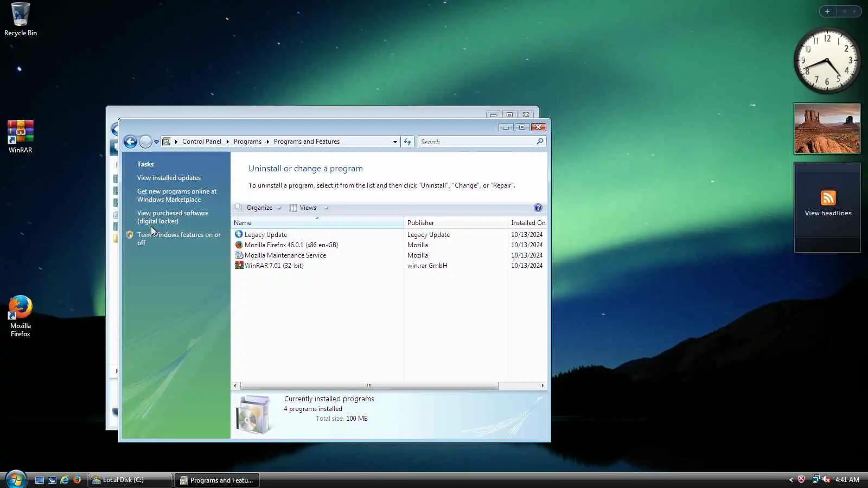Select Mozilla Firefox 46.0.1 (x86 en-GB)
868x488 pixels.
coord(388,245)
